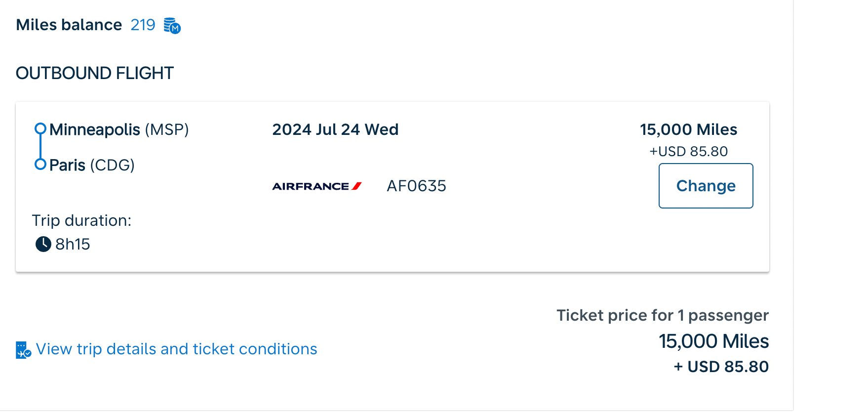Open View trip details and ticket conditions
This screenshot has height=420, width=868.
point(176,349)
